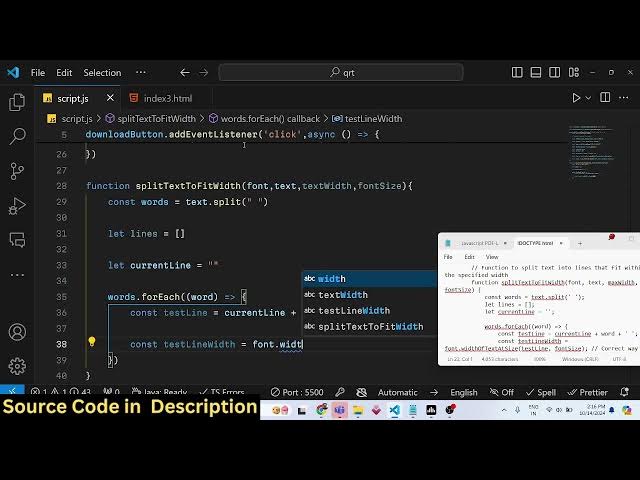Click the yellow lightbulb code action icon
Viewport: 640px width, 480px height.
pos(92,342)
